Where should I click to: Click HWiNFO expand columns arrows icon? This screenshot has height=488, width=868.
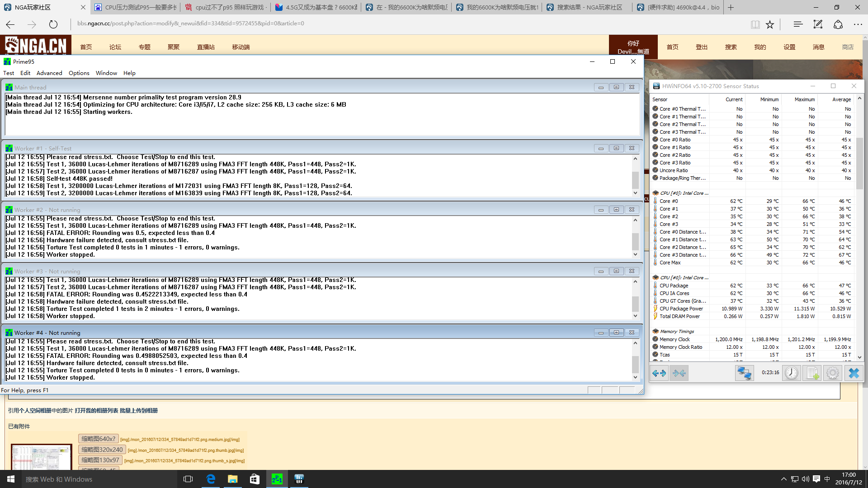pos(659,373)
